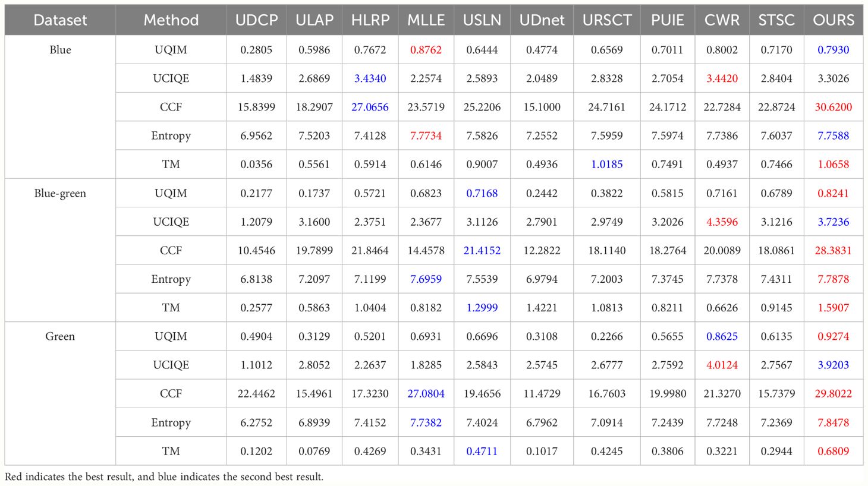
Task: Select the UDCP column header
Action: pyautogui.click(x=256, y=20)
